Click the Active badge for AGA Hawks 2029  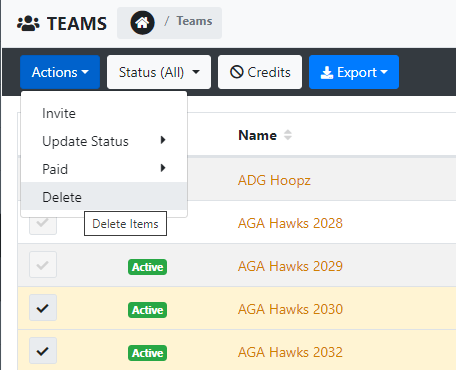coord(147,267)
